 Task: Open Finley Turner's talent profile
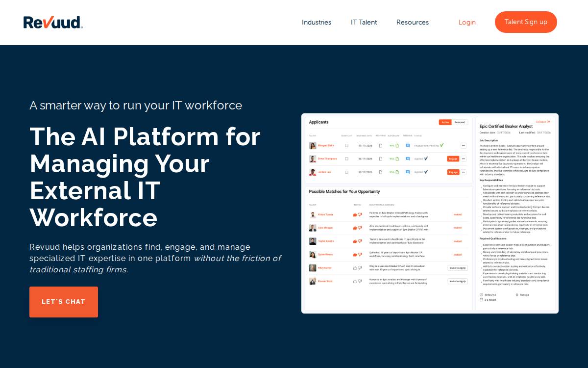coord(325,214)
